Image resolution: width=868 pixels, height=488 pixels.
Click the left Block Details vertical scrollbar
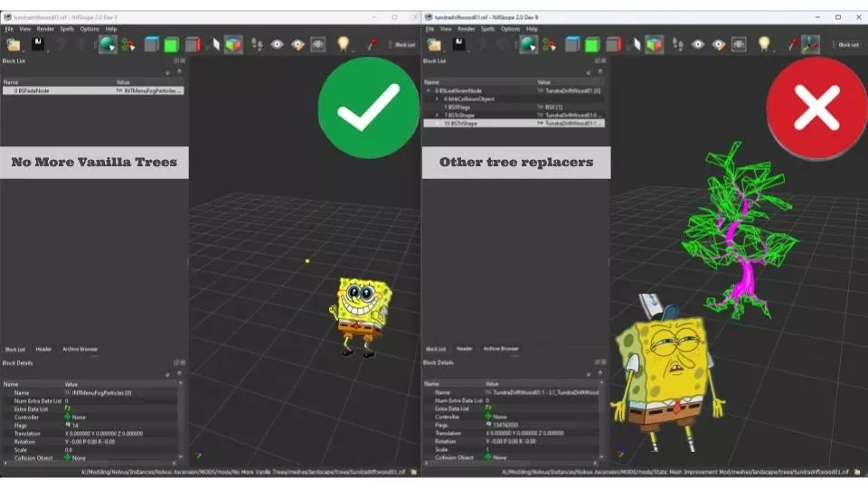[x=181, y=420]
